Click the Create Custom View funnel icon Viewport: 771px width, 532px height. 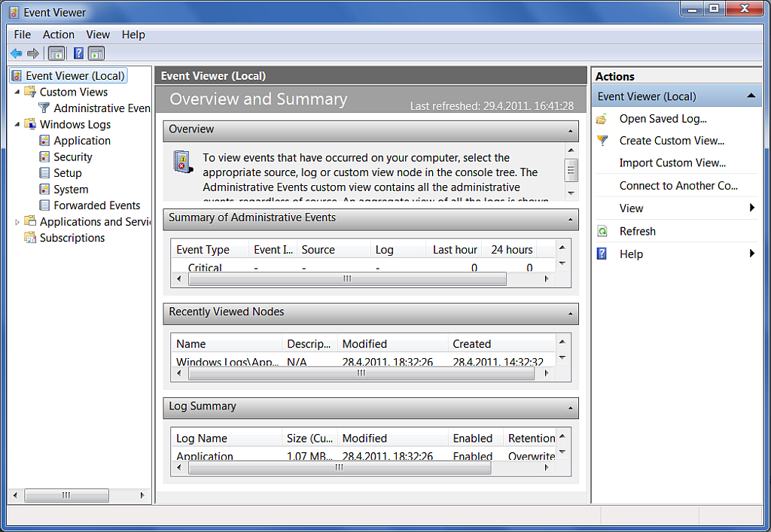[602, 141]
